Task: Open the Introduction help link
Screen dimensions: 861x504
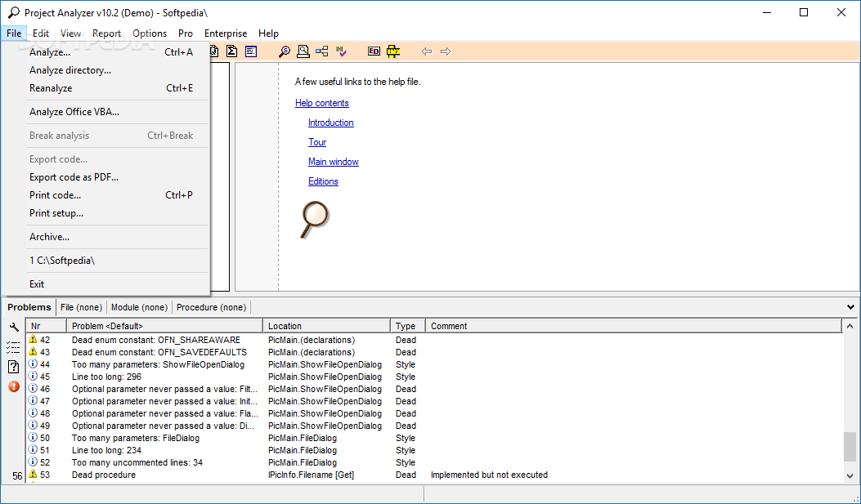Action: 330,123
